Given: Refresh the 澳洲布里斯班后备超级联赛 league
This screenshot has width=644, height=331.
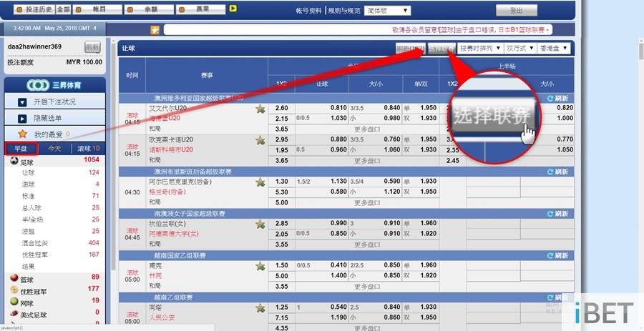Looking at the screenshot, I should (x=557, y=172).
